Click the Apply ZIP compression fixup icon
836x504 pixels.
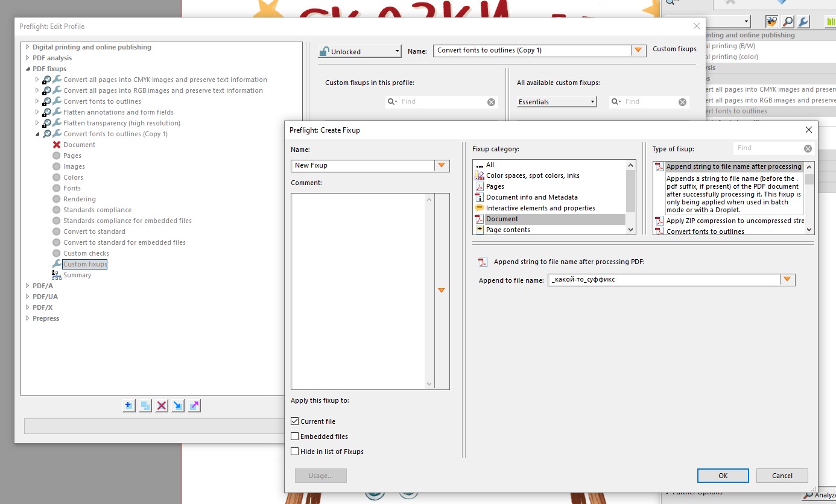659,221
